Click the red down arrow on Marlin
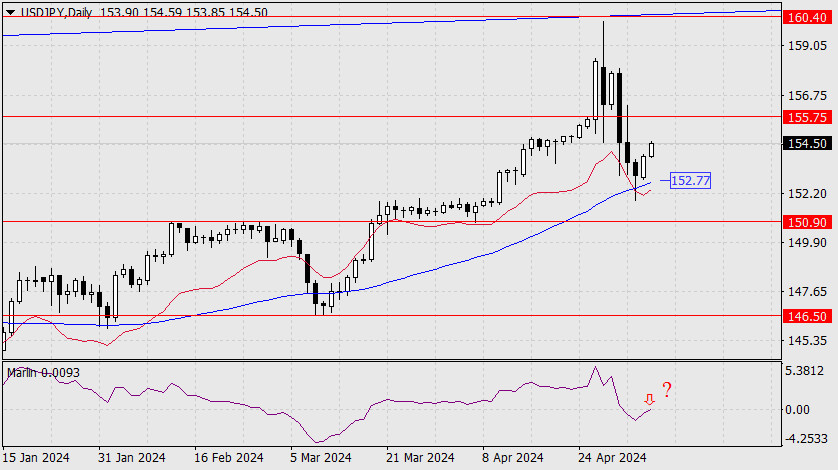The width and height of the screenshot is (838, 470). tap(649, 399)
